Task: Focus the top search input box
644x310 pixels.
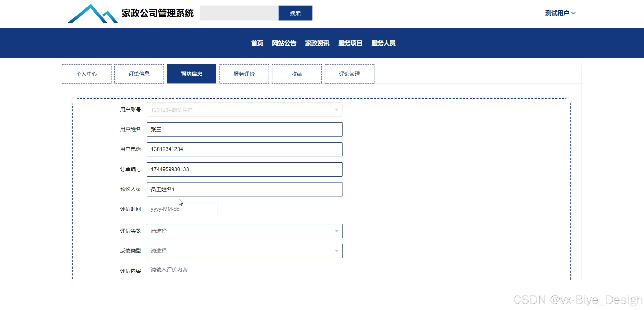Action: click(239, 13)
